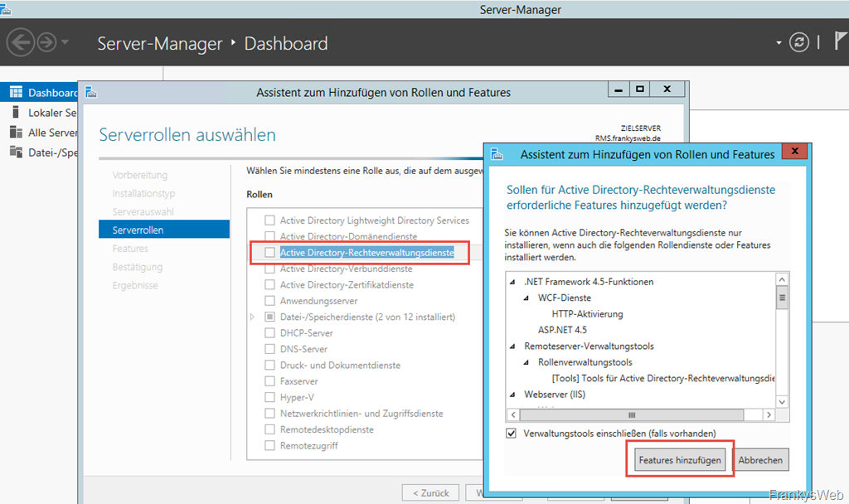The height and width of the screenshot is (504, 849).
Task: Expand the Datei-/Speicherdienste role tree
Action: (x=253, y=317)
